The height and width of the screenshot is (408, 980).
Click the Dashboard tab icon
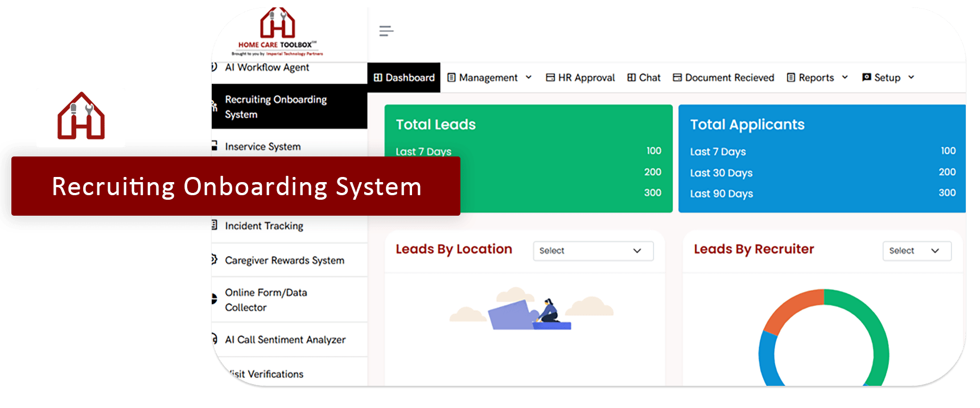pos(378,78)
